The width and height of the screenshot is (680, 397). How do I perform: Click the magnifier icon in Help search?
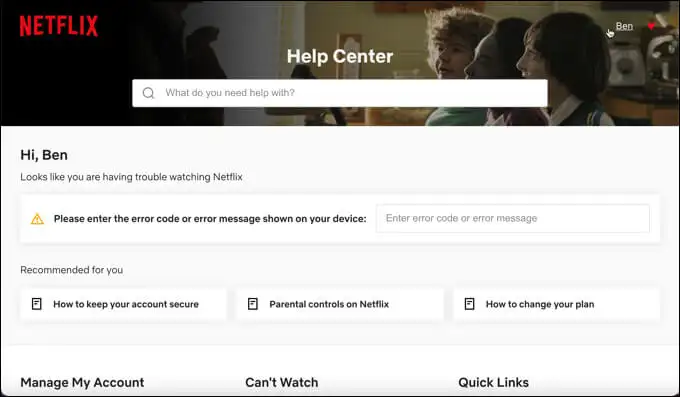[x=148, y=93]
